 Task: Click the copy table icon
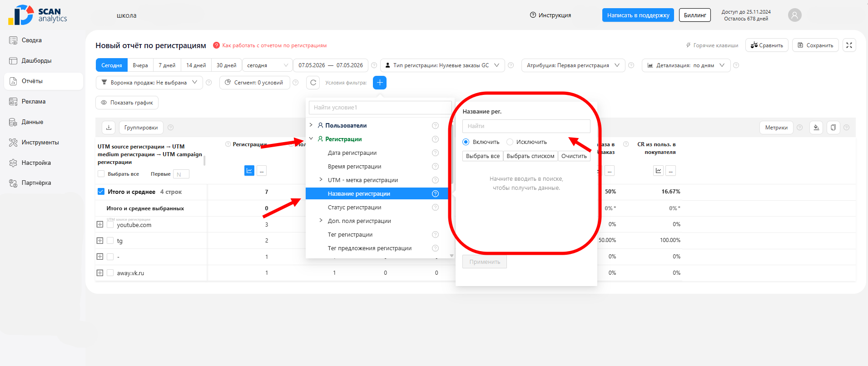click(x=833, y=128)
